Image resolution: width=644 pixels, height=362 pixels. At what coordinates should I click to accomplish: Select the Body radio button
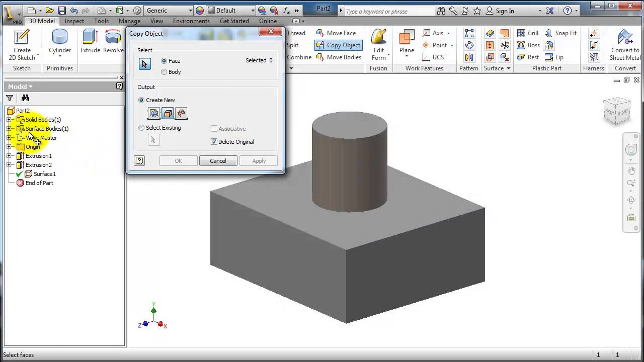164,72
